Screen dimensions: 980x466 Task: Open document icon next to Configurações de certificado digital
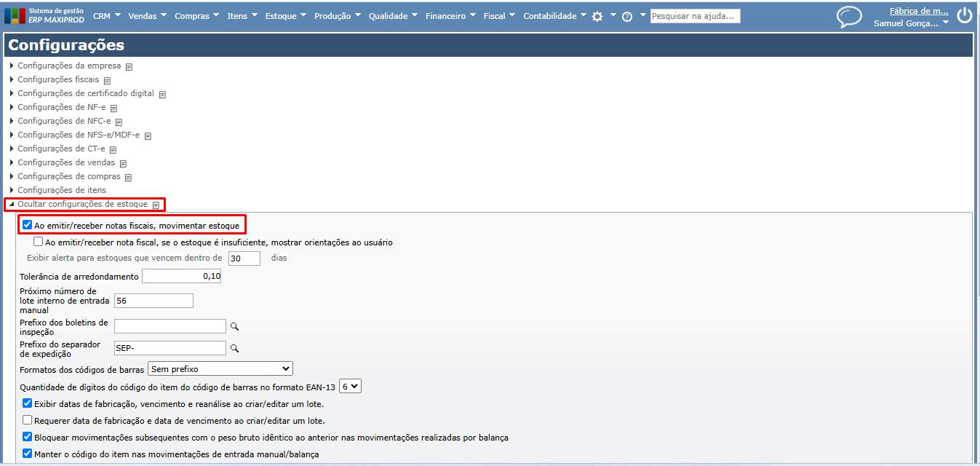(162, 94)
